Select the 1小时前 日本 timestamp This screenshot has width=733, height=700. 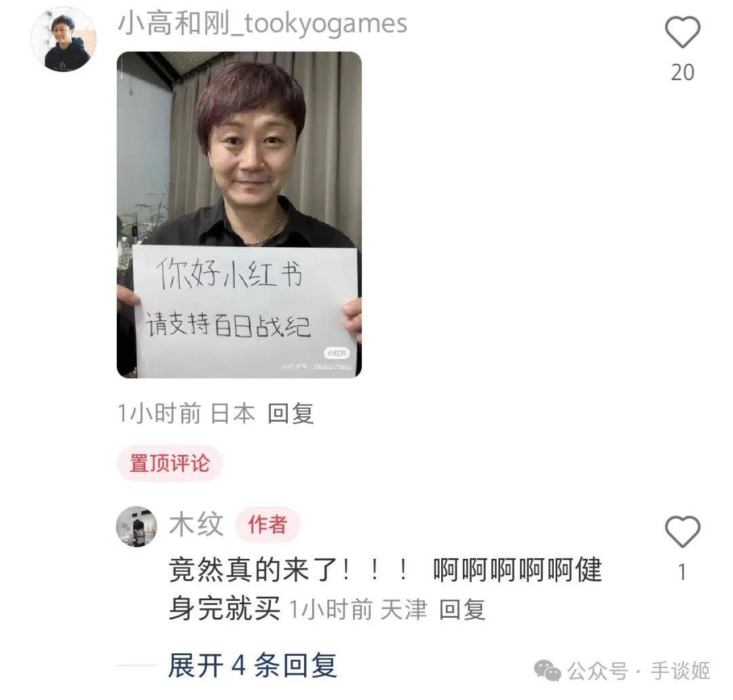pyautogui.click(x=186, y=413)
